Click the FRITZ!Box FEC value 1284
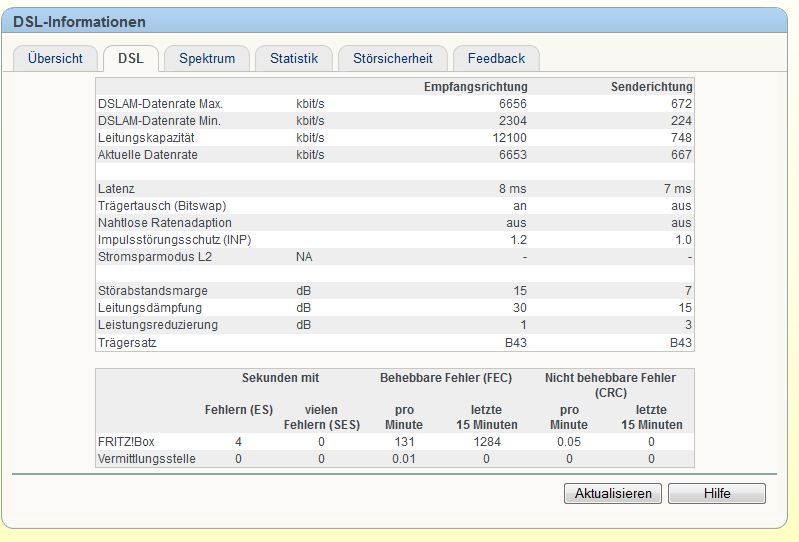The width and height of the screenshot is (799, 542). pyautogui.click(x=487, y=442)
